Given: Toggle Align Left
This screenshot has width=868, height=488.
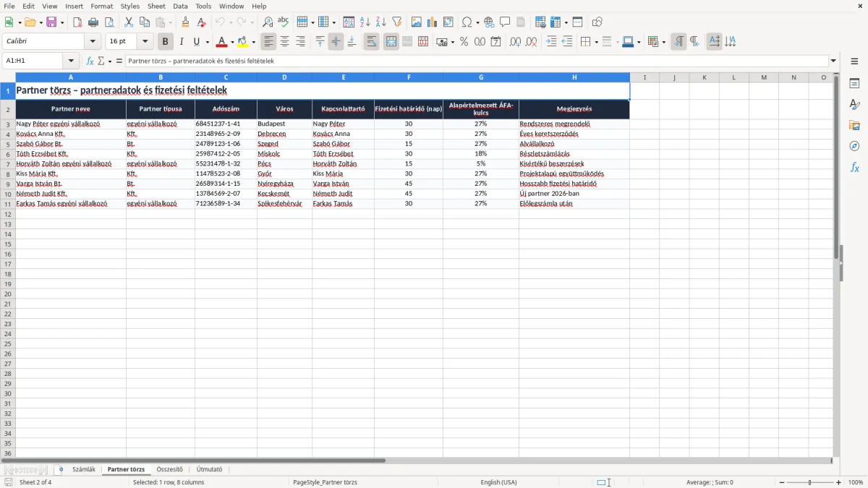Looking at the screenshot, I should point(269,42).
